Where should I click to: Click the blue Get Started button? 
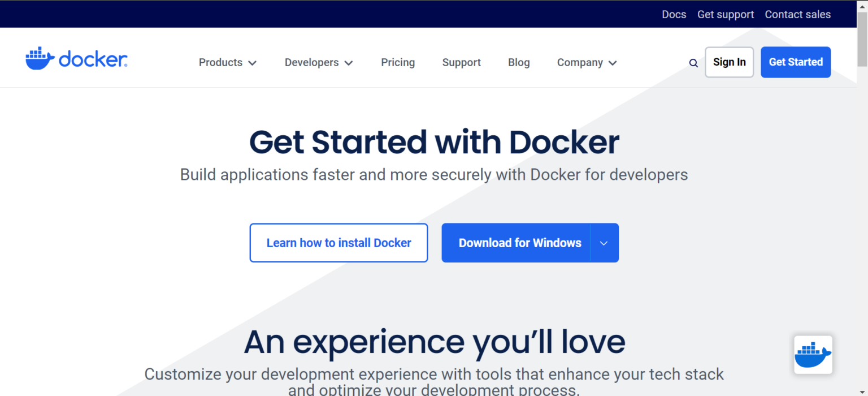coord(796,62)
